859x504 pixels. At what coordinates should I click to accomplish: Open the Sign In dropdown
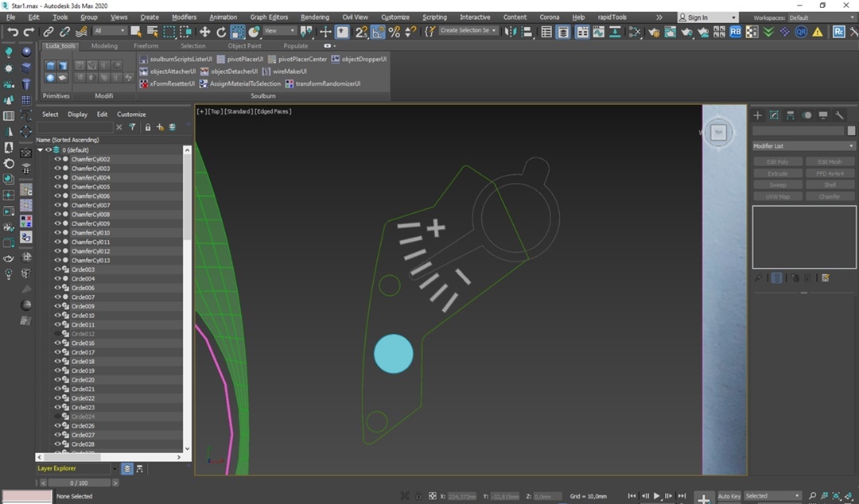(707, 17)
